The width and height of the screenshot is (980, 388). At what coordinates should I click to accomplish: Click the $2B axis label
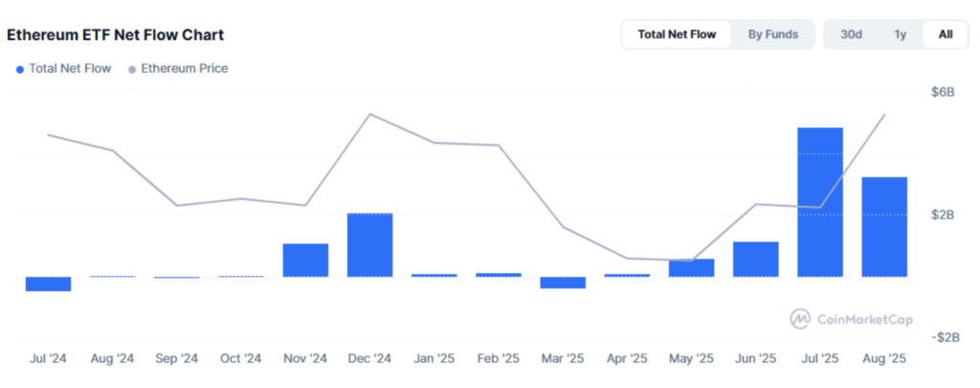[x=943, y=215]
